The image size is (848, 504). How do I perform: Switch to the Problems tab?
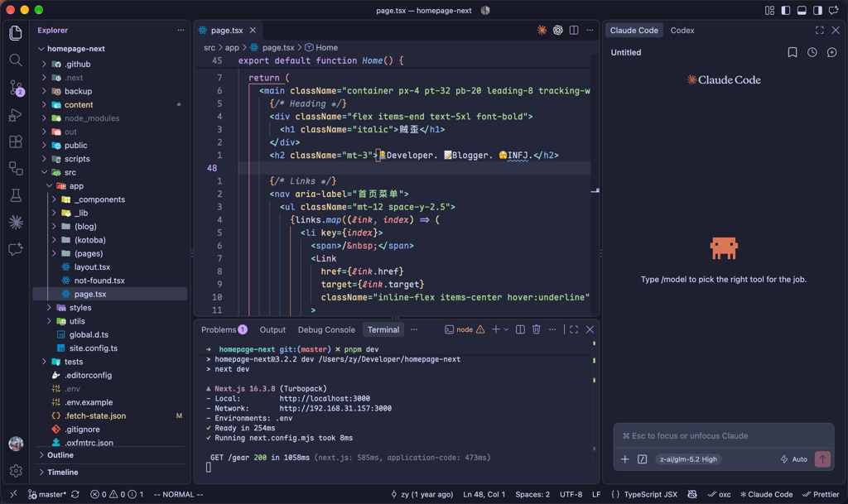pos(224,329)
